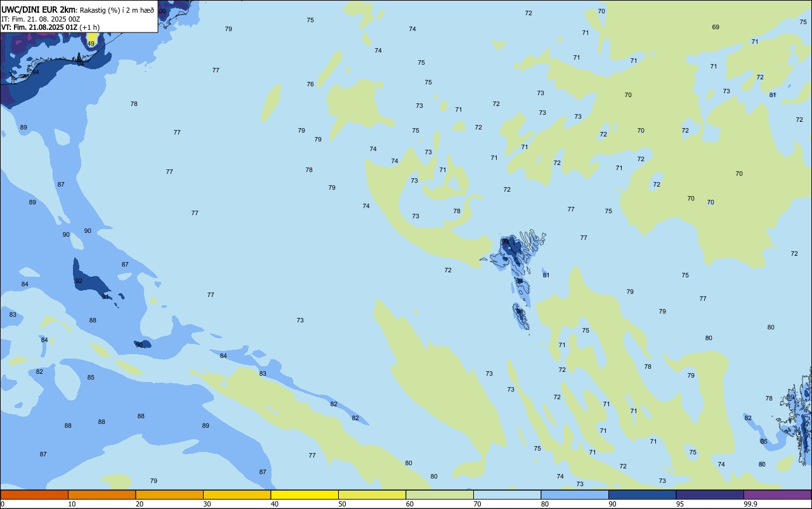The image size is (812, 509).
Task: Click the 'IT: Fim. 21. 08. 2025 00Z' line
Action: pos(41,19)
